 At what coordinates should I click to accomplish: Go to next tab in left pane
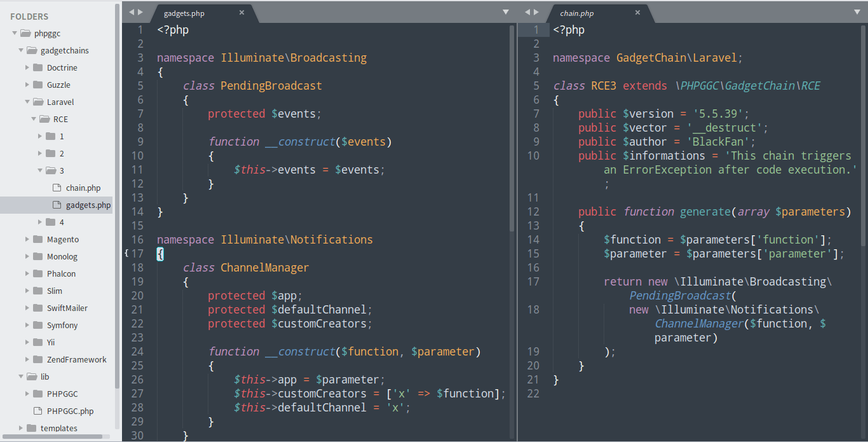point(141,12)
